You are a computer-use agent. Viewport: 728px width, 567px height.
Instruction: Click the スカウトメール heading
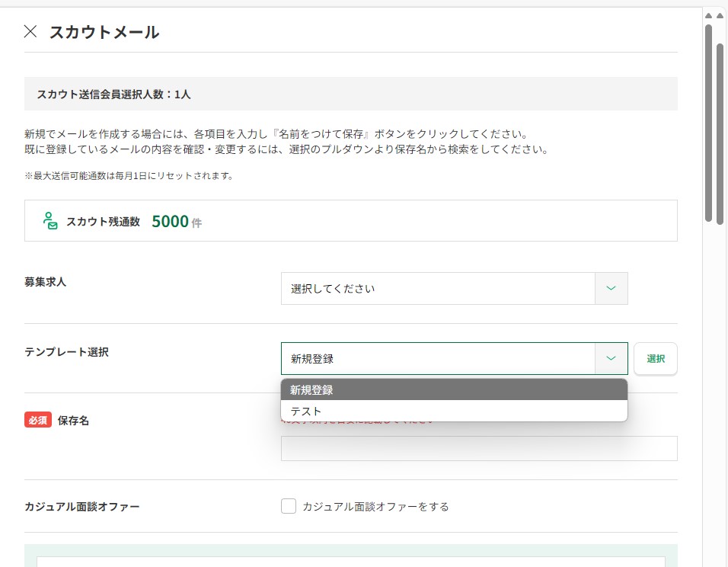click(x=104, y=32)
